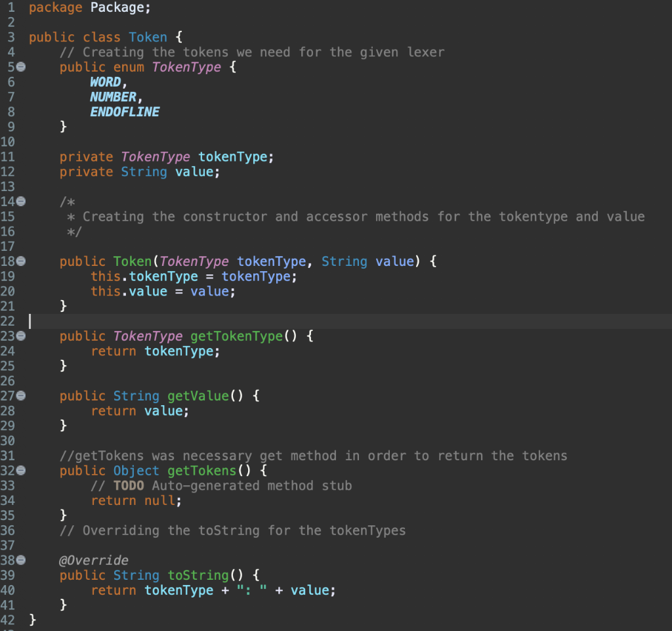Click the enum name TokenType on line 5
The height and width of the screenshot is (631, 672).
[x=186, y=67]
